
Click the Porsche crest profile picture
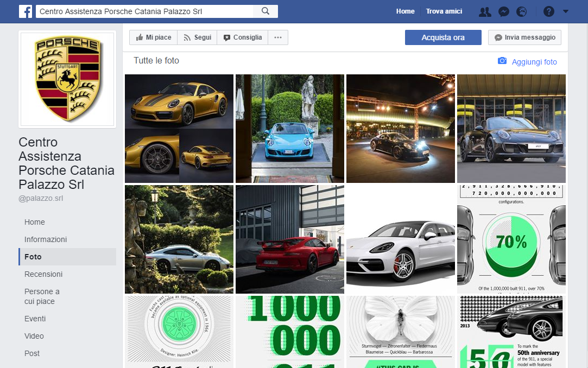tap(67, 79)
